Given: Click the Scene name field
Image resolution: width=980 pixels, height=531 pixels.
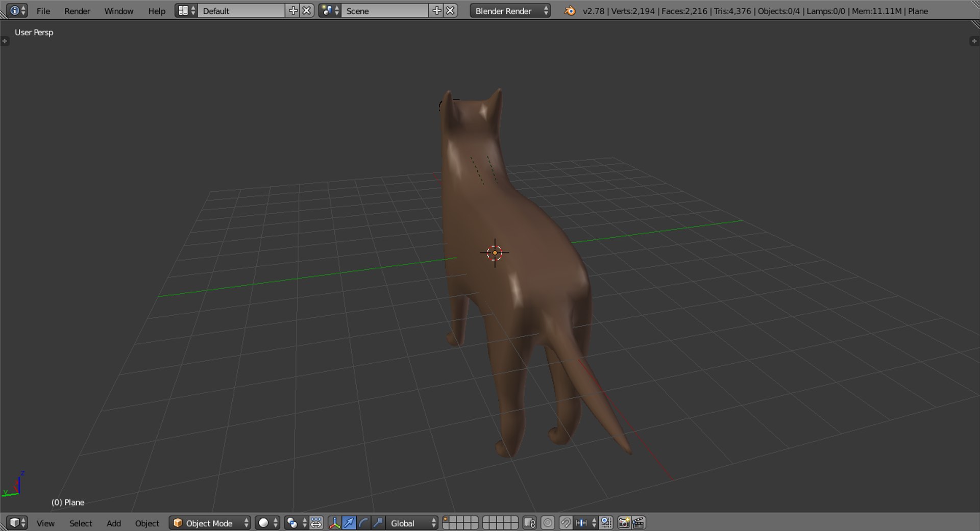Looking at the screenshot, I should click(x=385, y=11).
